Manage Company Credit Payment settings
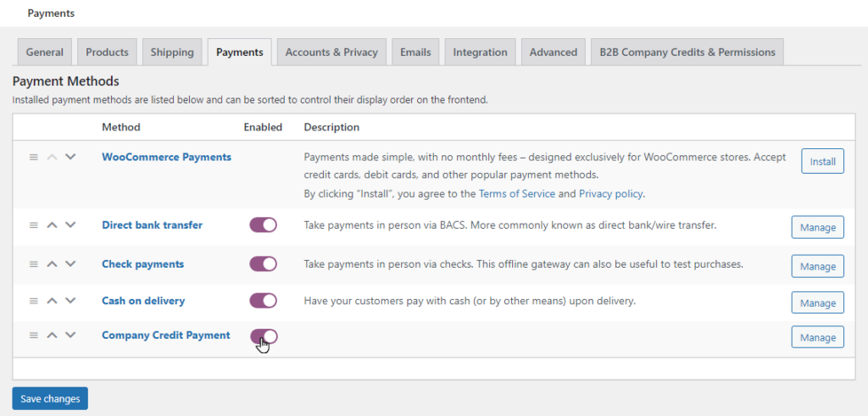 point(818,337)
